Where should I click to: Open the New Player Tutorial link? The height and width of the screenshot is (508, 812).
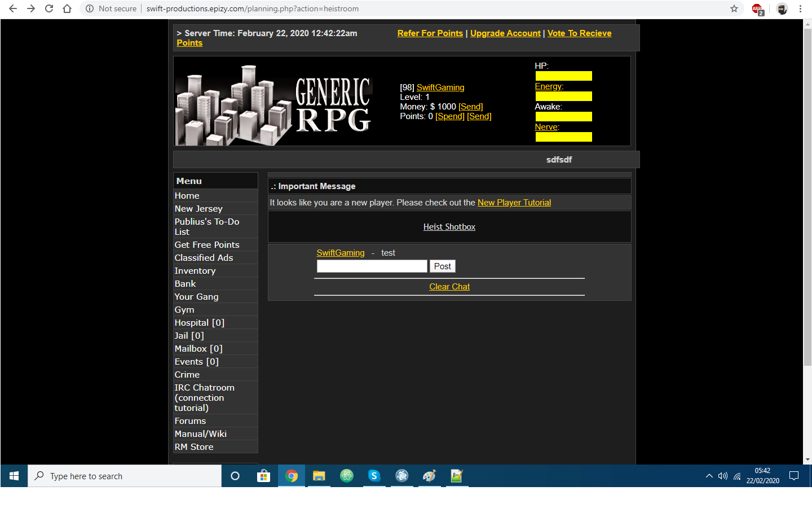pyautogui.click(x=514, y=203)
